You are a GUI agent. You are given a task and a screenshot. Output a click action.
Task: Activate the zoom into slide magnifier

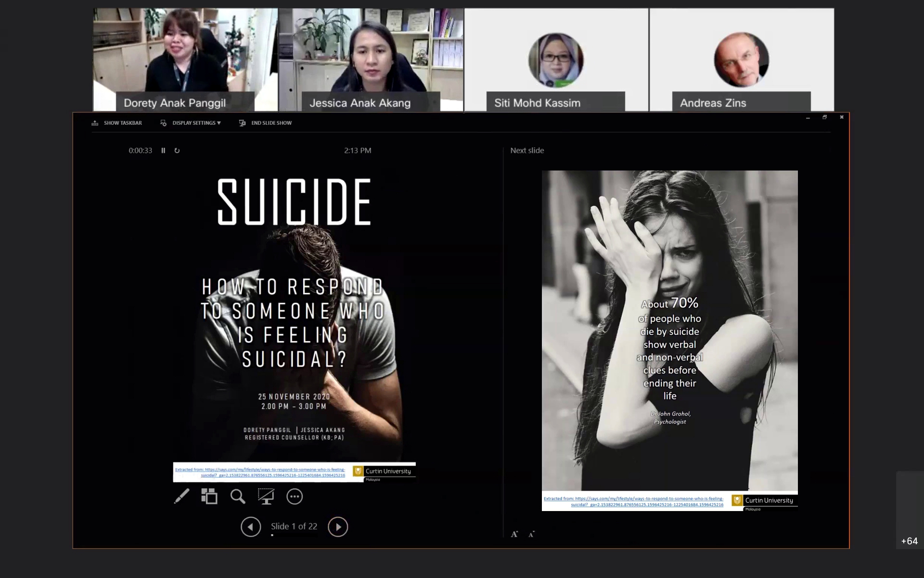pyautogui.click(x=237, y=496)
